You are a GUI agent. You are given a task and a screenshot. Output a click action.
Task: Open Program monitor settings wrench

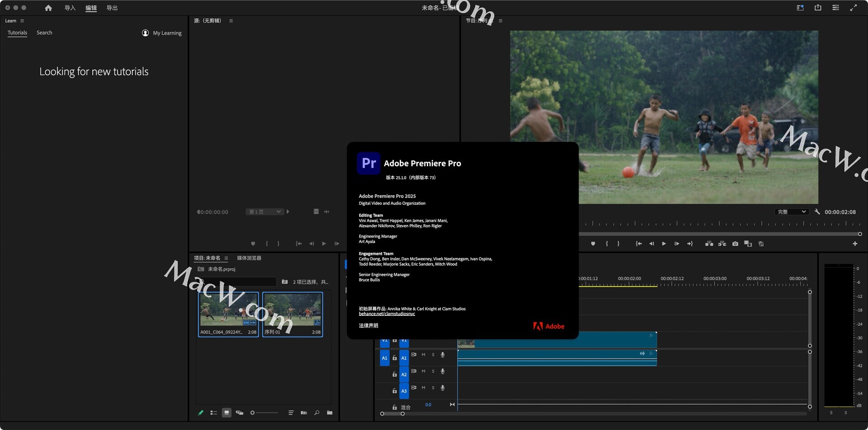(x=817, y=211)
